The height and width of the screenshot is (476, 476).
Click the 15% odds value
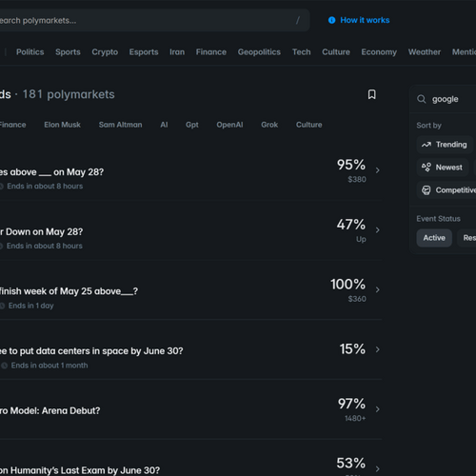click(352, 348)
